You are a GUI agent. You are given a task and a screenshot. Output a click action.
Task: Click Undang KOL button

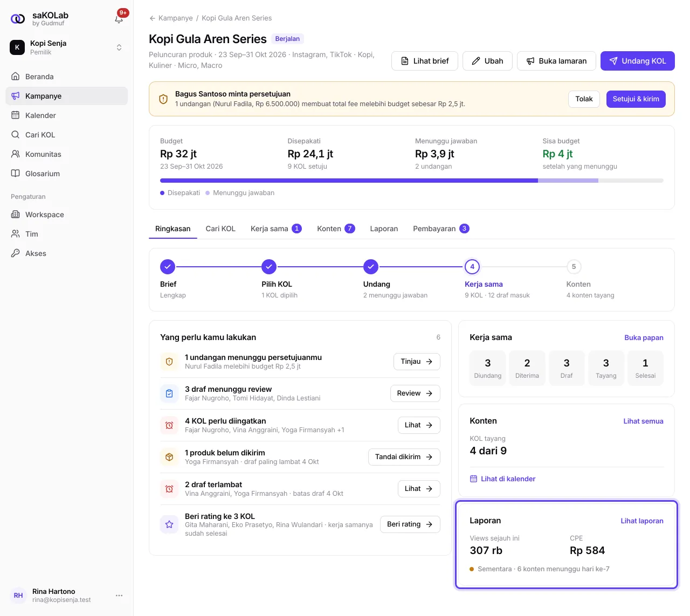pos(638,61)
